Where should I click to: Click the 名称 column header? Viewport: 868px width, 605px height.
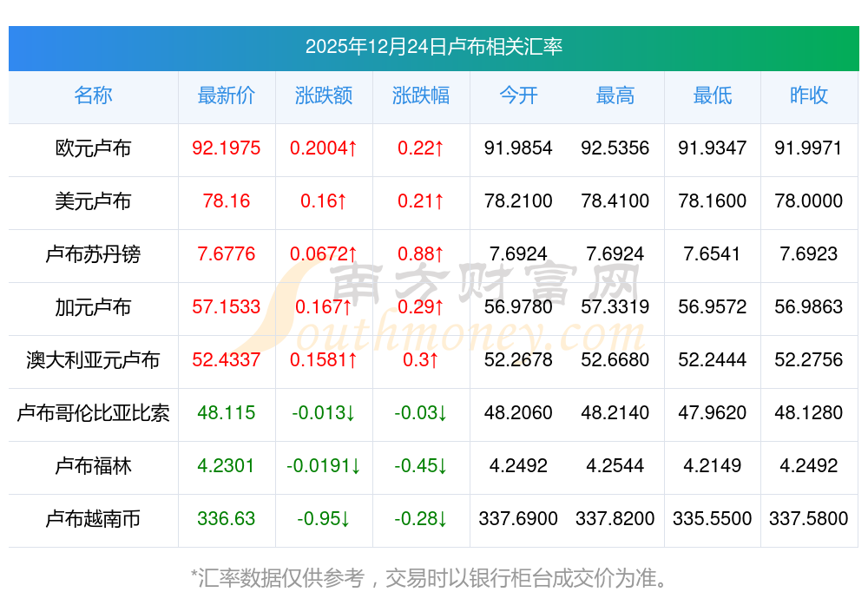tap(93, 95)
